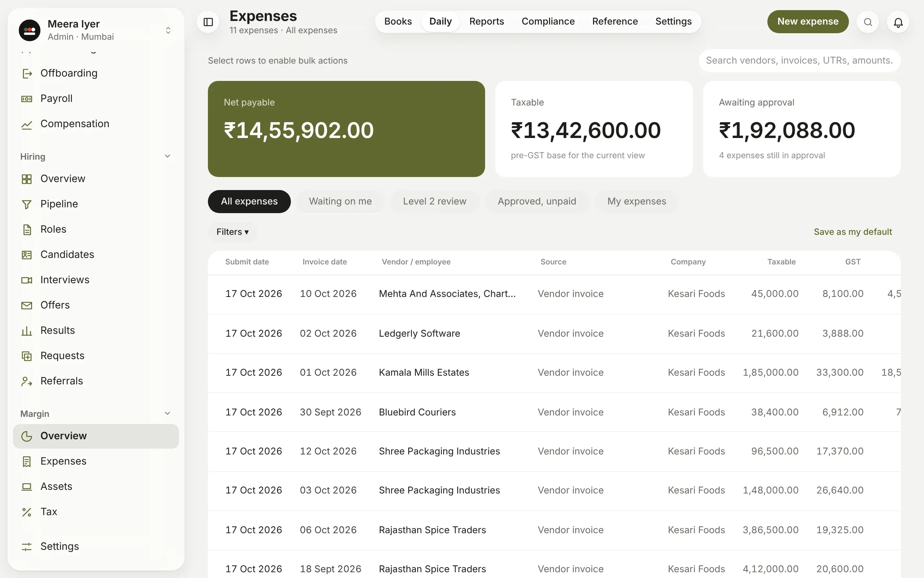Select the Waiting on me view
This screenshot has width=924, height=578.
pyautogui.click(x=340, y=202)
